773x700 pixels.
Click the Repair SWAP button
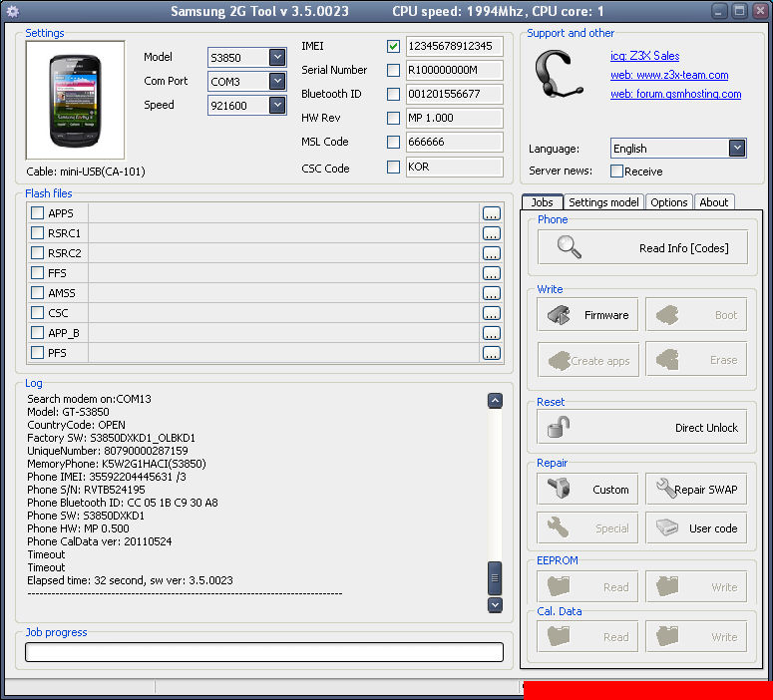[696, 489]
